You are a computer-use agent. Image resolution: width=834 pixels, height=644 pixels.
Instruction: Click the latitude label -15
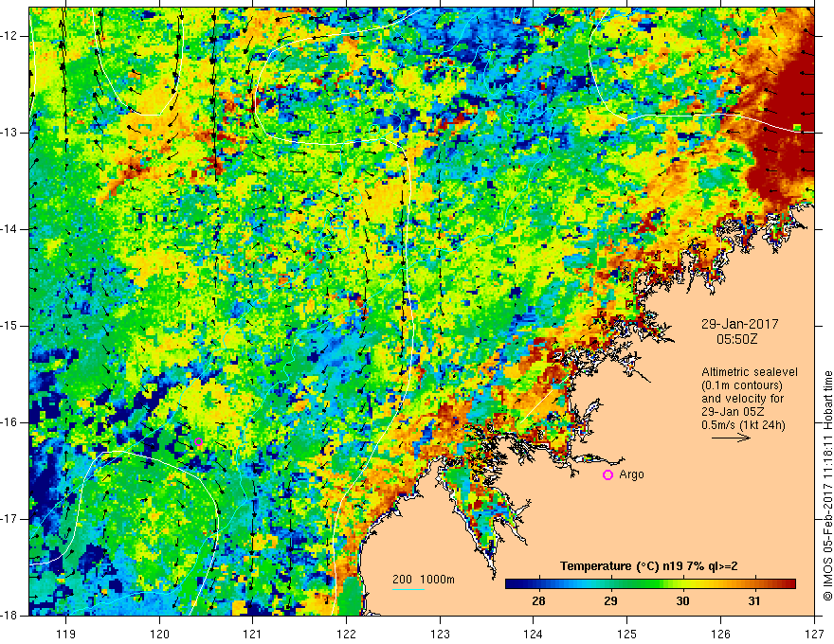click(10, 326)
